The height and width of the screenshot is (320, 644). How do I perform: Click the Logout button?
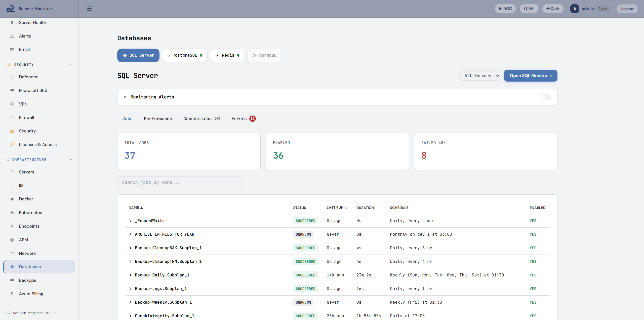pos(627,8)
